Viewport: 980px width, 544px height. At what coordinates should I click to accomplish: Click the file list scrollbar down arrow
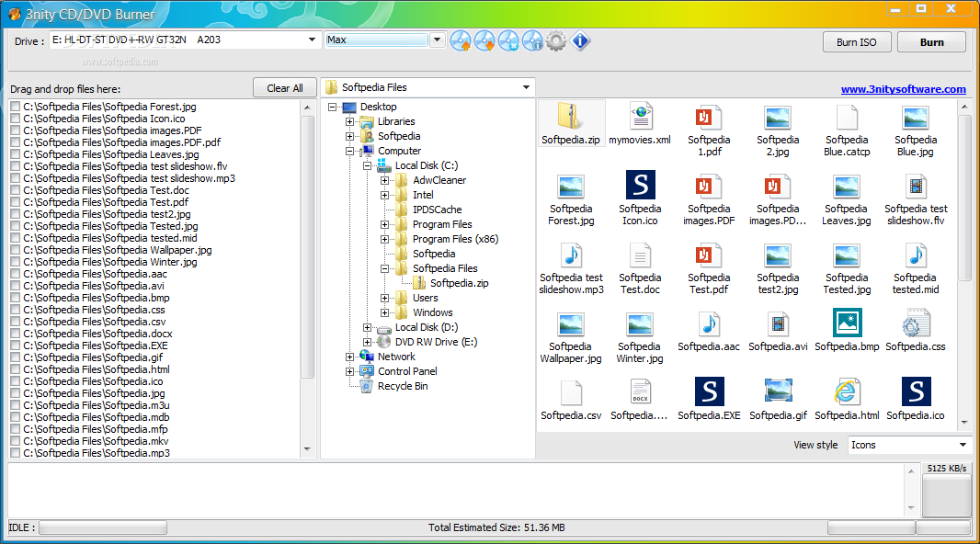[x=307, y=449]
